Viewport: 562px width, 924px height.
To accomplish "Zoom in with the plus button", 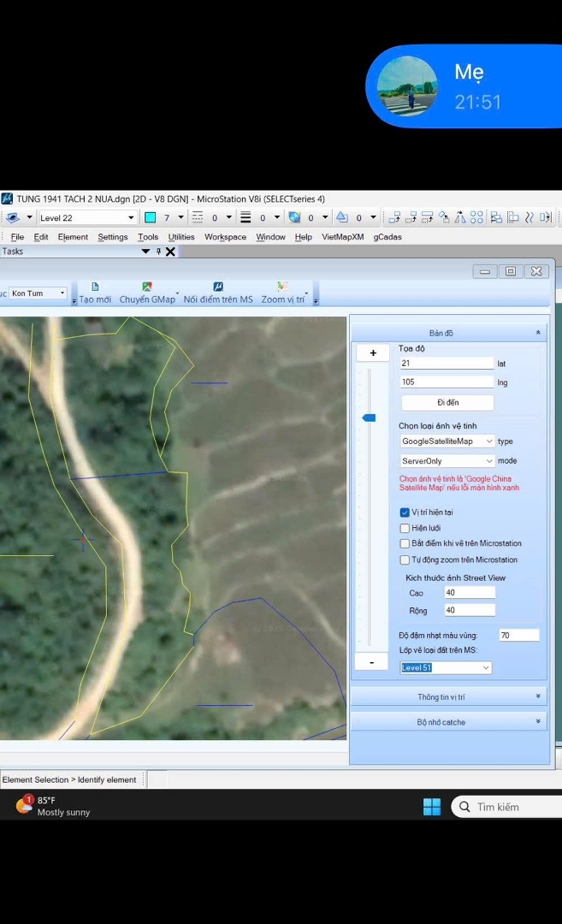I will [x=372, y=353].
